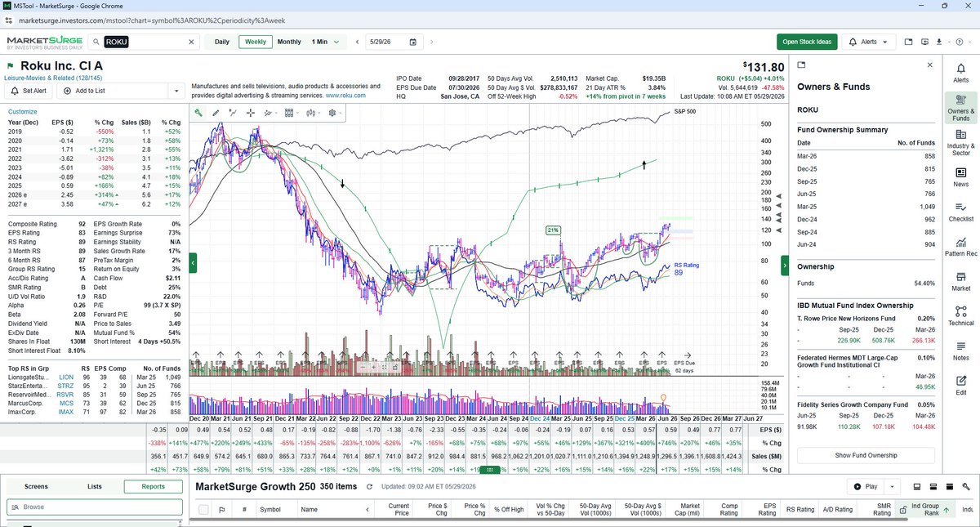The height and width of the screenshot is (527, 980).
Task: Go to next date with right arrow
Action: point(431,42)
